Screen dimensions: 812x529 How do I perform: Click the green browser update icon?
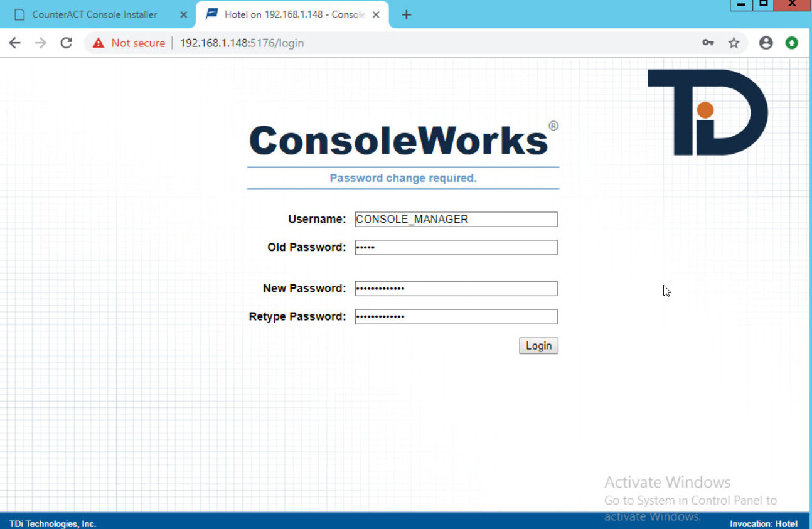point(792,43)
